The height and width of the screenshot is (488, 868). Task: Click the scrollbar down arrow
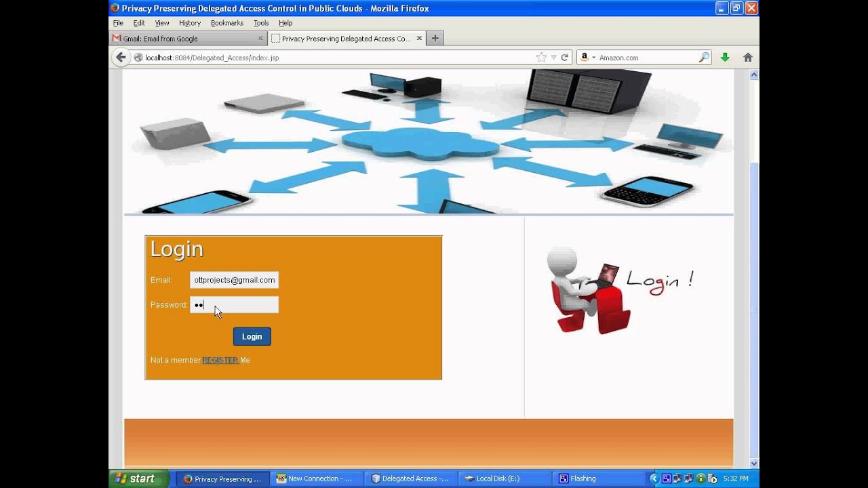point(754,463)
